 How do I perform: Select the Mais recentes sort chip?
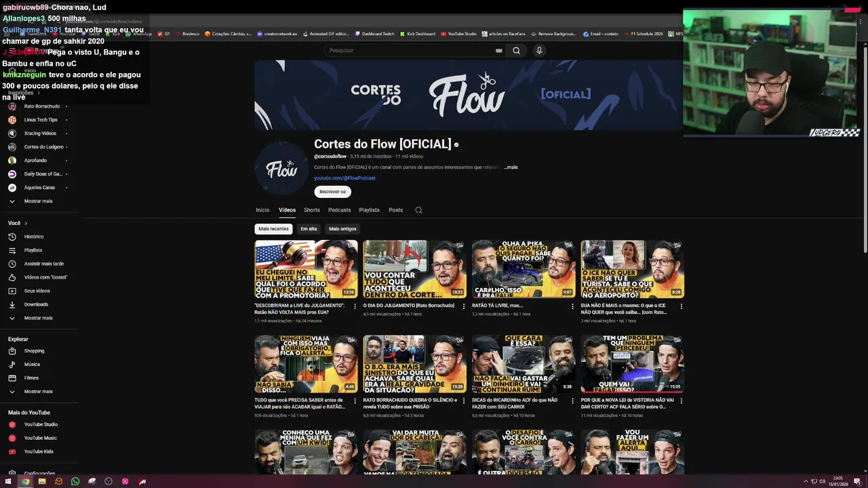(x=273, y=229)
